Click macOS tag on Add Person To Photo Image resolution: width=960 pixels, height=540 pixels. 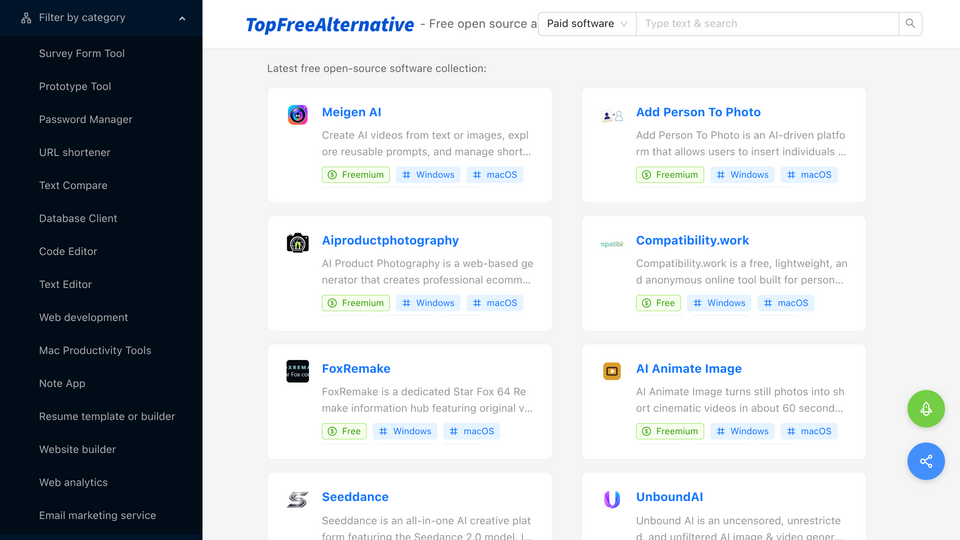[809, 174]
